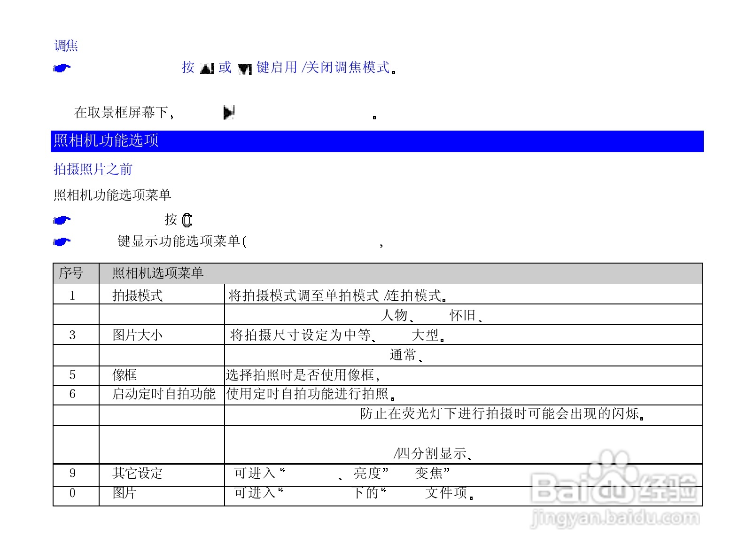746x560 pixels.
Task: Click the hand bullet before '键显示功能选项菜单'
Action: pyautogui.click(x=62, y=242)
